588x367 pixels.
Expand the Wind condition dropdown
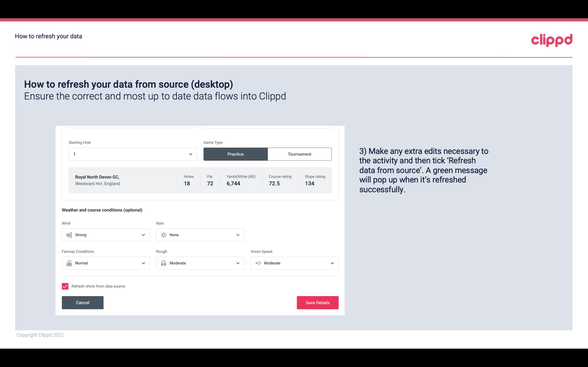coord(143,235)
